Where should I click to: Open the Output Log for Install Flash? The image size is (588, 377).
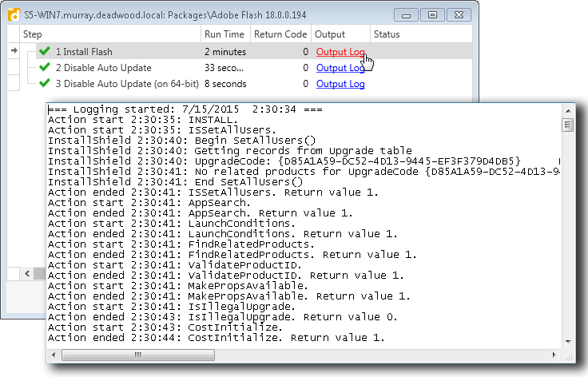pyautogui.click(x=340, y=52)
